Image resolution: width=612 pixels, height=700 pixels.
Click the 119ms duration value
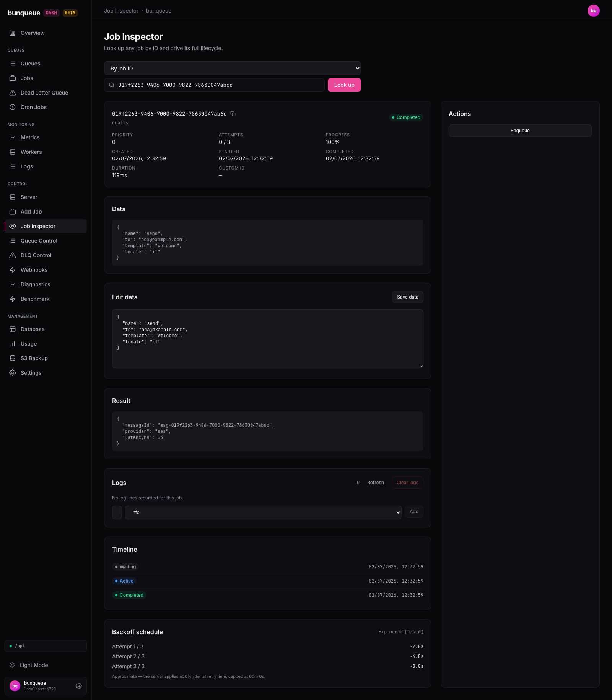120,175
